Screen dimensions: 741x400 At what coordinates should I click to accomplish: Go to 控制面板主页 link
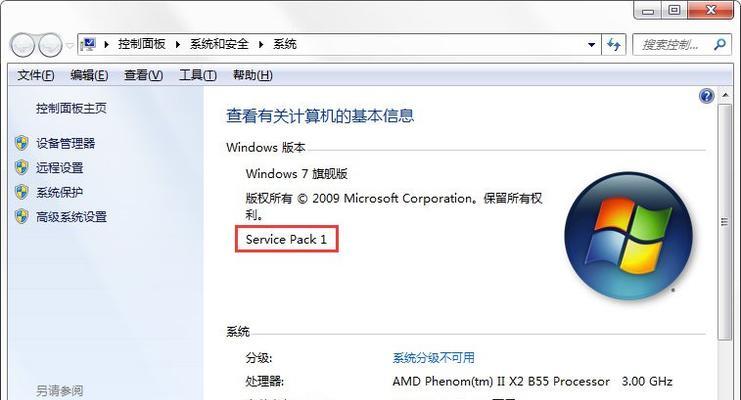71,108
